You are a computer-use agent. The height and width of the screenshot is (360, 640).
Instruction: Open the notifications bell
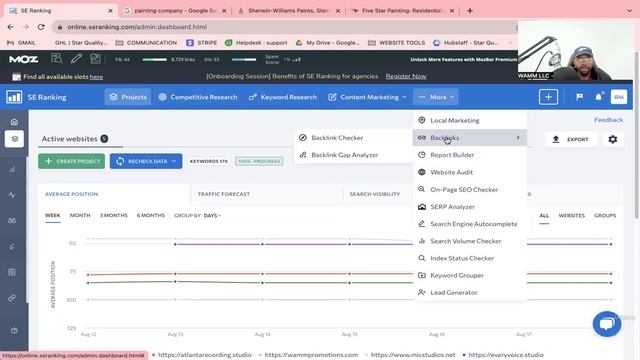pyautogui.click(x=599, y=97)
